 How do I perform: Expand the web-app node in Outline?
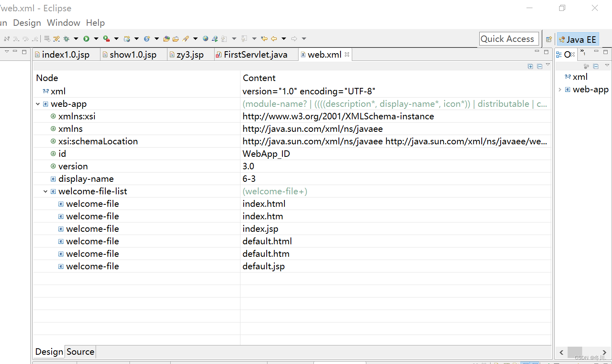(560, 89)
